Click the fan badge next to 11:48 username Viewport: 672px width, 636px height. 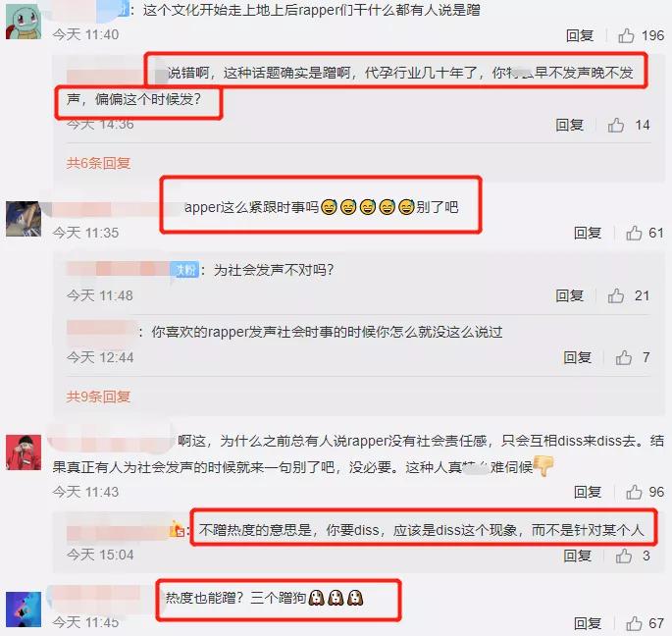point(185,270)
